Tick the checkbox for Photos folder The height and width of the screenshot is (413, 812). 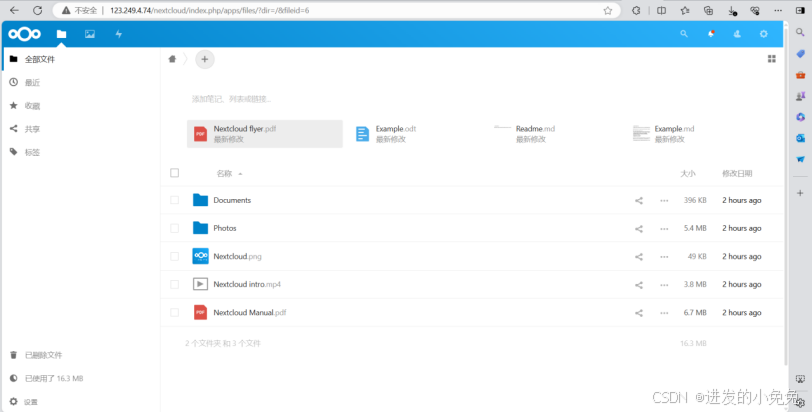coord(175,228)
